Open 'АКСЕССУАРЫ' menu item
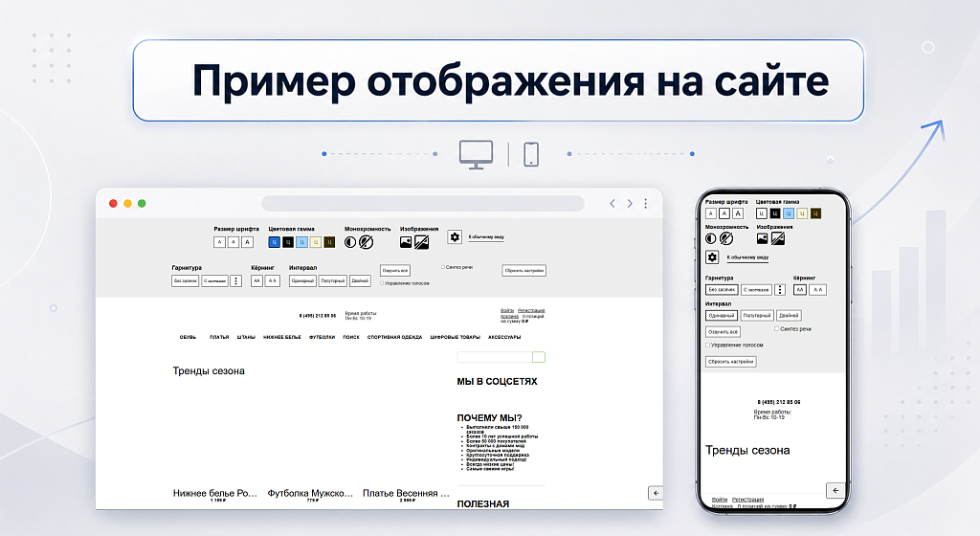Screen dimensions: 980x536 (x=504, y=337)
